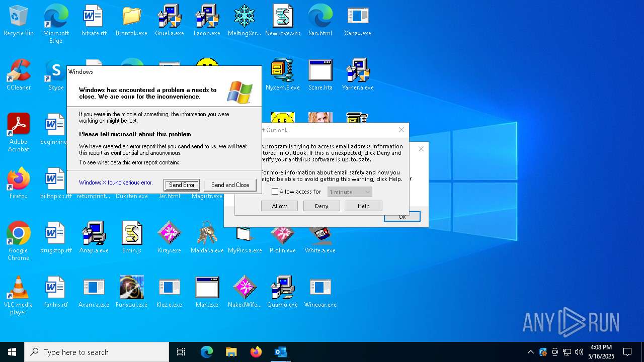Select the CCleaner desktop shortcut
The width and height of the screenshot is (644, 362).
pos(19,75)
